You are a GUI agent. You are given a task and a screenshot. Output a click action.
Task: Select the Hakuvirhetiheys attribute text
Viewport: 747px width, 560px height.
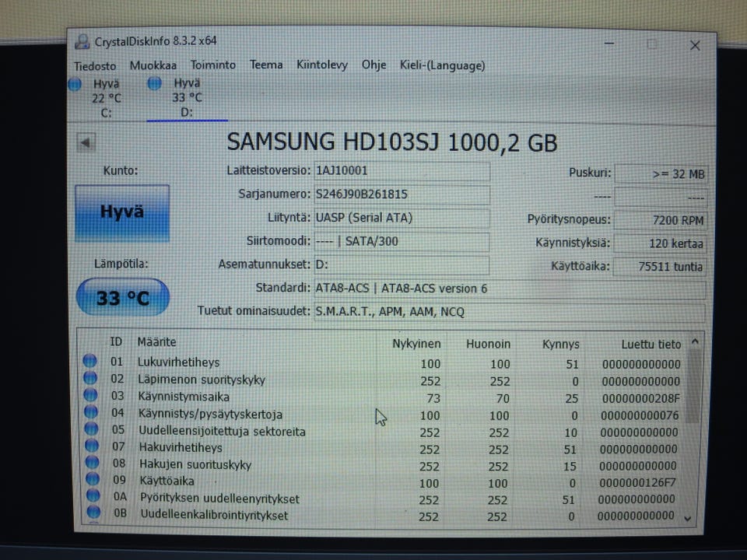(x=181, y=448)
